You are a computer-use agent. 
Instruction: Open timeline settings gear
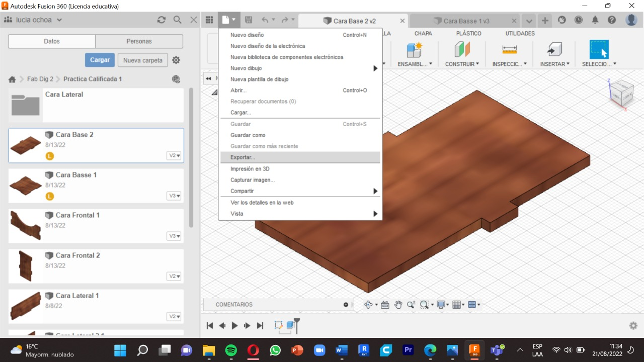click(633, 325)
